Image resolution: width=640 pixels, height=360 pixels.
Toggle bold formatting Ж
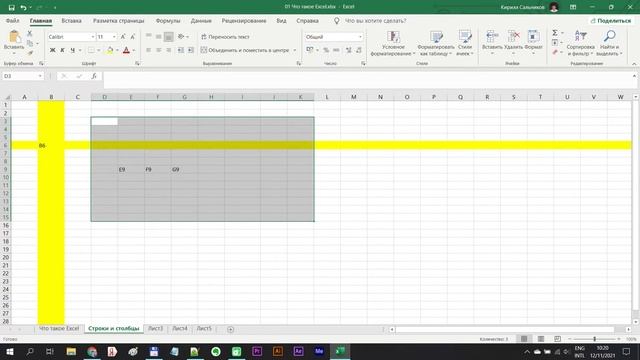[x=52, y=50]
